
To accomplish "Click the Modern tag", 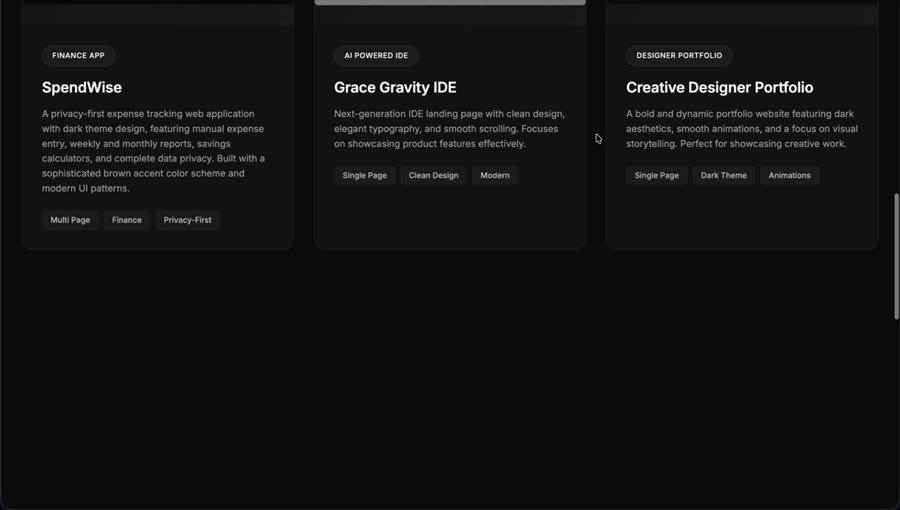I will tap(495, 176).
